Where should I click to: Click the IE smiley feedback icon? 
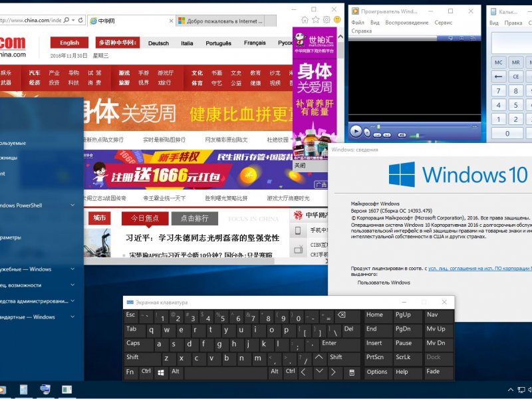(x=337, y=20)
